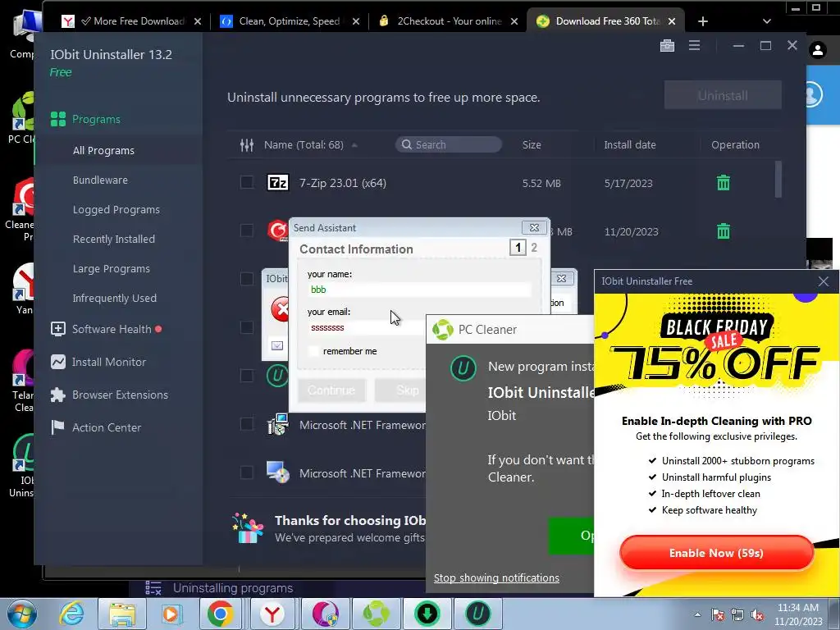Sort programs by the Name column arrow

[354, 145]
